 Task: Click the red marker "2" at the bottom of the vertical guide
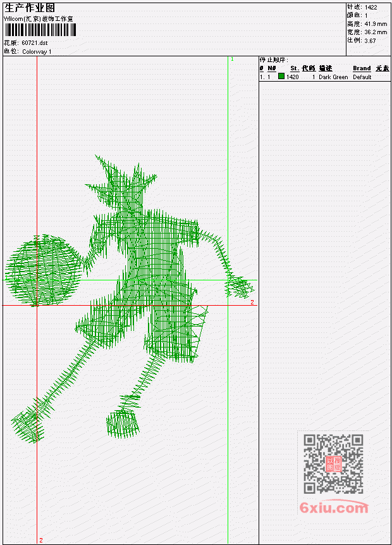pyautogui.click(x=41, y=540)
